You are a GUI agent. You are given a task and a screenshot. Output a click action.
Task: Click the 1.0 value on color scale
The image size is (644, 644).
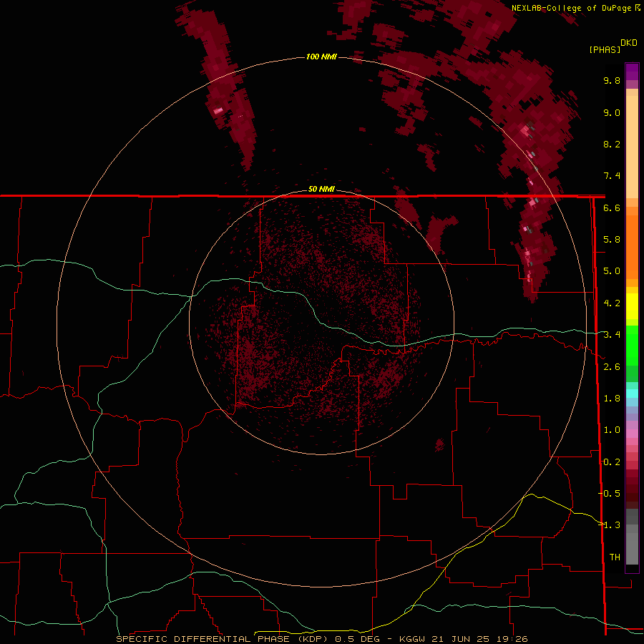pyautogui.click(x=612, y=430)
